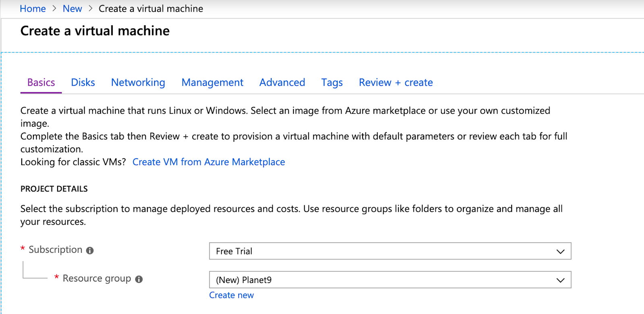Screen dimensions: 644x314
Task: Expand the Resource group dropdown showing Planet9
Action: 390,280
